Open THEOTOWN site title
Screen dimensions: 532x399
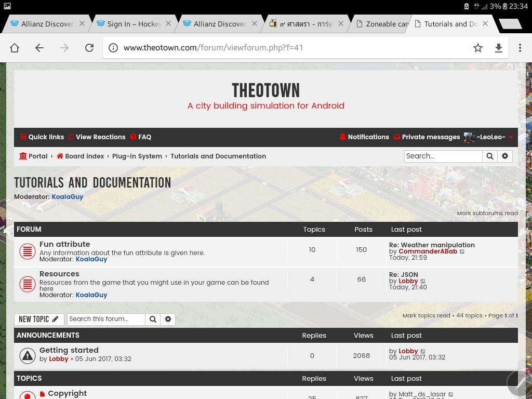pos(266,90)
